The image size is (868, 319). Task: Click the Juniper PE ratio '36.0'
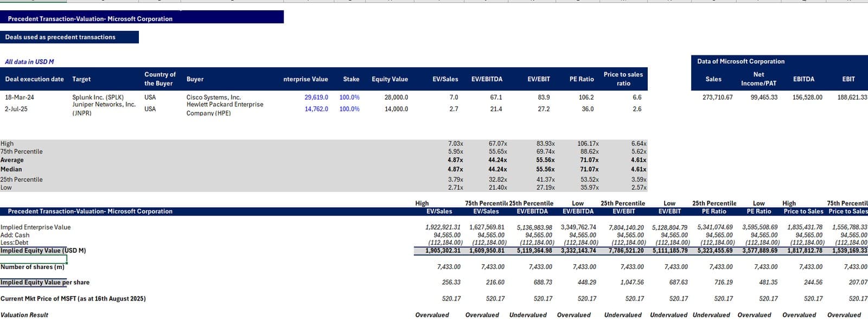tap(588, 109)
